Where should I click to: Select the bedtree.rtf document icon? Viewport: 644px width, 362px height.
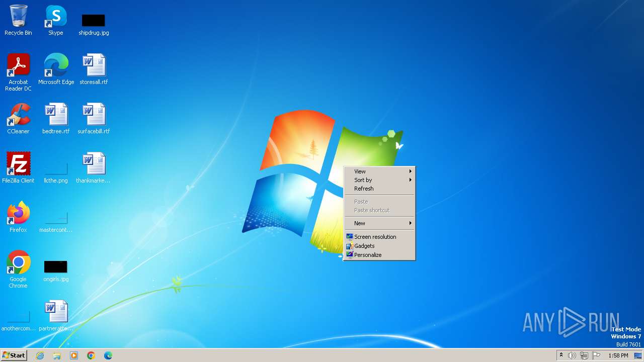pos(56,118)
